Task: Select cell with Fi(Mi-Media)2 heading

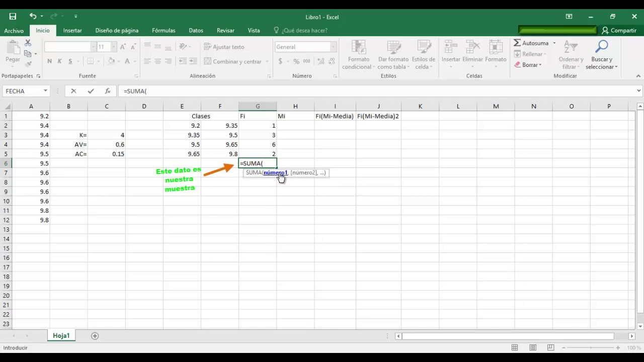Action: click(x=378, y=116)
